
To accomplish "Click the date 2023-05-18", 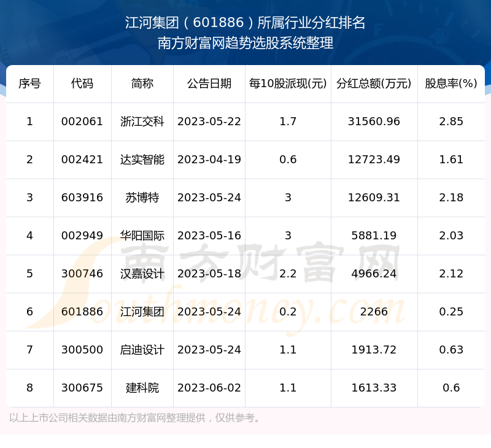I will (x=209, y=274).
